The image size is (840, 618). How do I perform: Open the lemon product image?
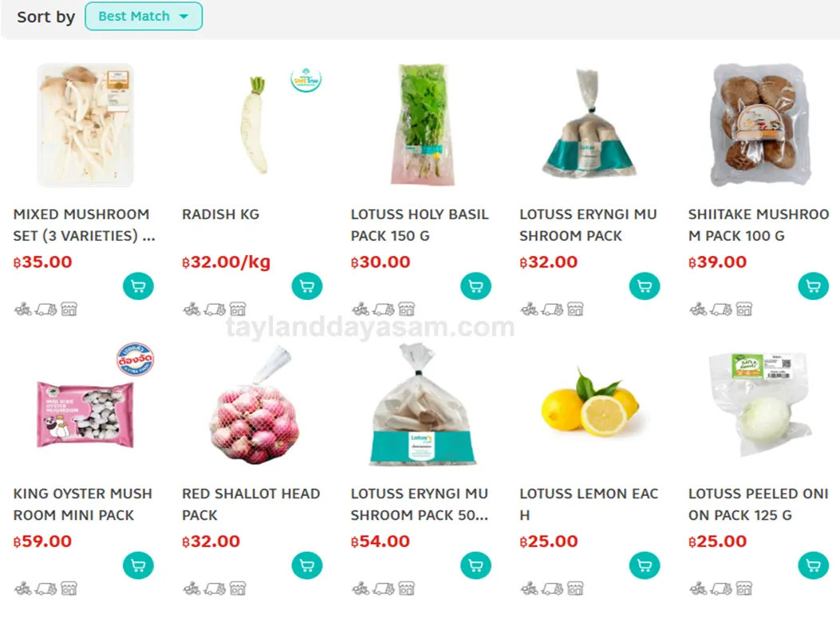(x=590, y=403)
